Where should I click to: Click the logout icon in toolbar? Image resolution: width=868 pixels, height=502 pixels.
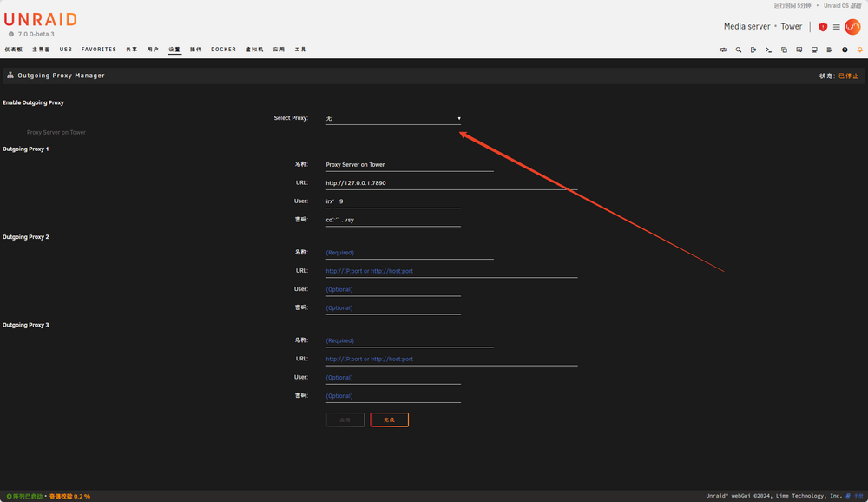(x=753, y=50)
